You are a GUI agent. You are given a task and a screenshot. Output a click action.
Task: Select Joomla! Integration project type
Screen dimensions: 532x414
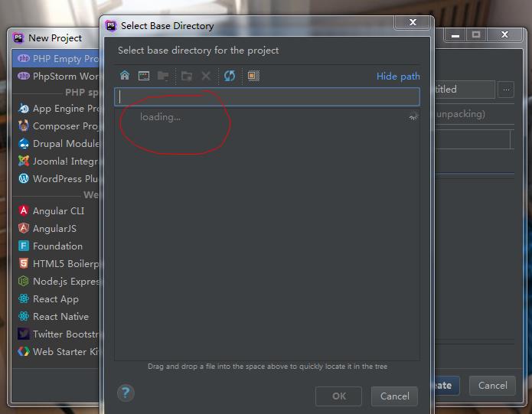(56, 161)
